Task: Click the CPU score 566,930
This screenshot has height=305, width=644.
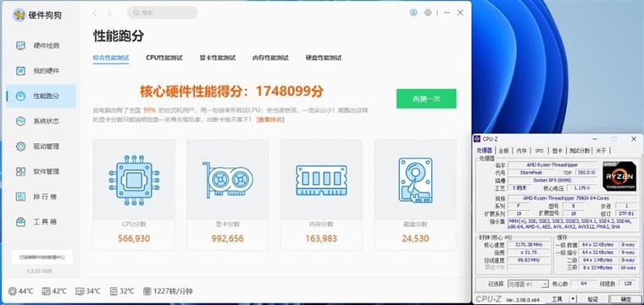Action: coord(134,239)
